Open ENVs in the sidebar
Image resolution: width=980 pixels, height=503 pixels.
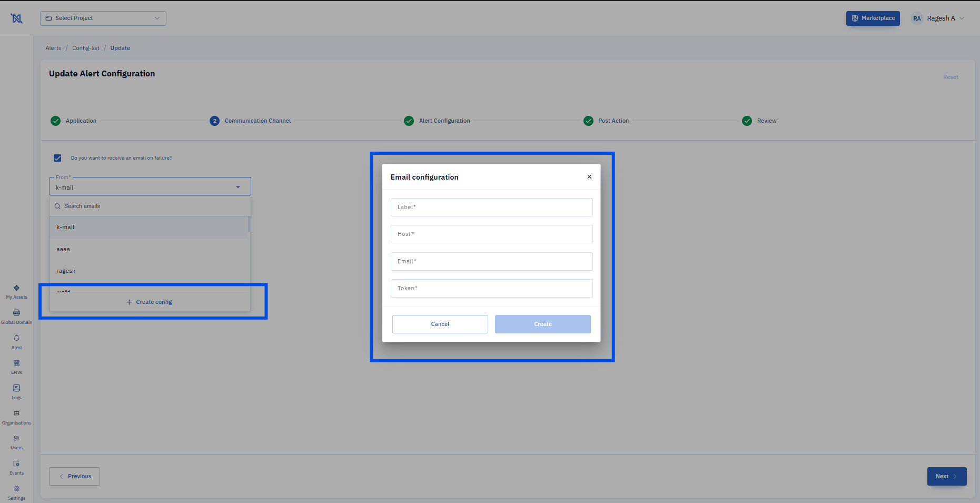pyautogui.click(x=16, y=367)
